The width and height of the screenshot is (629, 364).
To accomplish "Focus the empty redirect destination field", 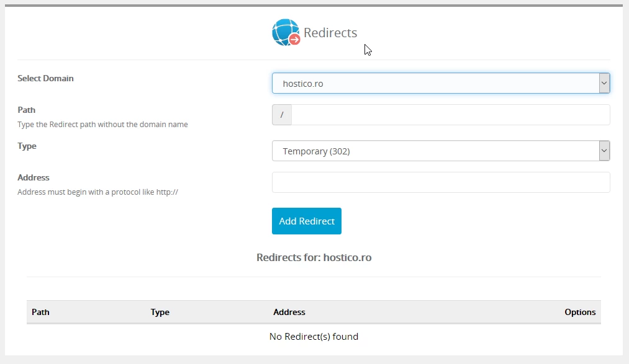I will click(x=441, y=182).
